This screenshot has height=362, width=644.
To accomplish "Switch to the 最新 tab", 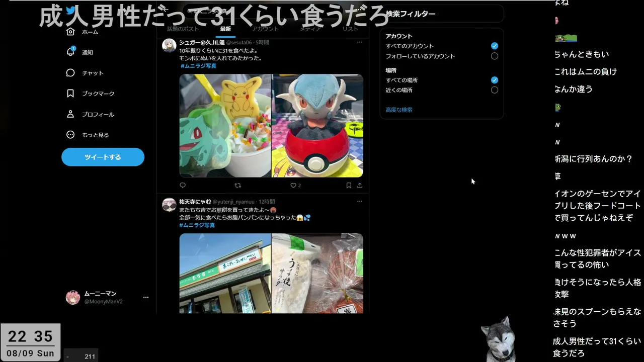I will (225, 29).
